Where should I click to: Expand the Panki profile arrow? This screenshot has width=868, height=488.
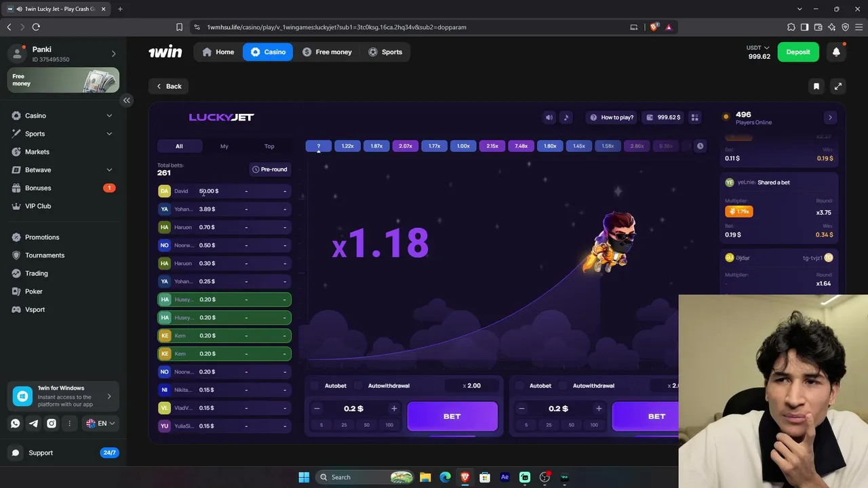click(x=113, y=54)
